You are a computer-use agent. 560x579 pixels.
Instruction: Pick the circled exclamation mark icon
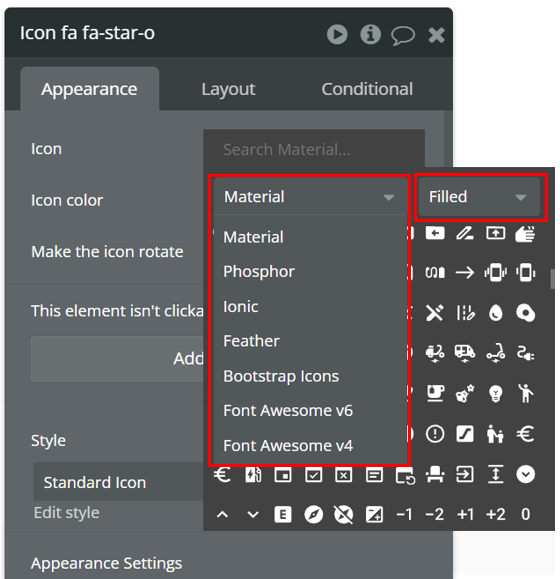coord(435,434)
